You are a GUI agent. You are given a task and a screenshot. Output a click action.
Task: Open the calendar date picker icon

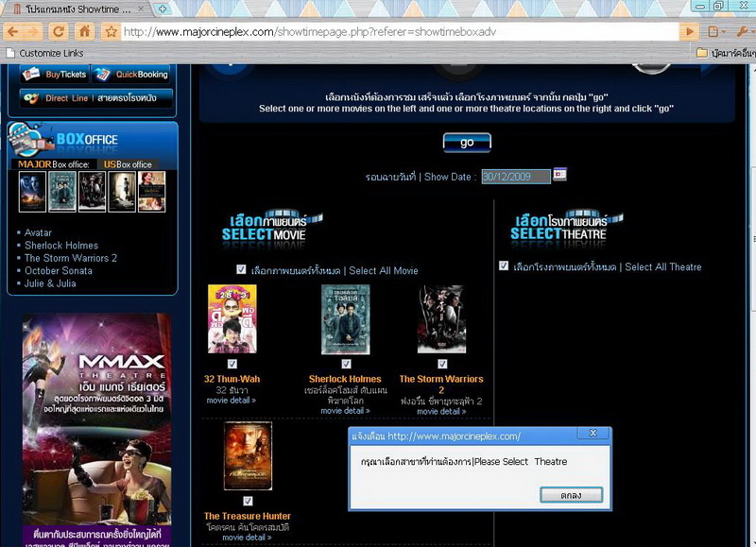(x=559, y=174)
